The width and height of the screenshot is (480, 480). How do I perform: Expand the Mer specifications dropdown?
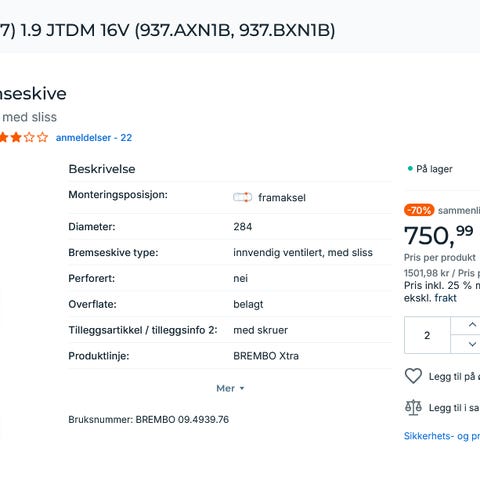(x=230, y=388)
